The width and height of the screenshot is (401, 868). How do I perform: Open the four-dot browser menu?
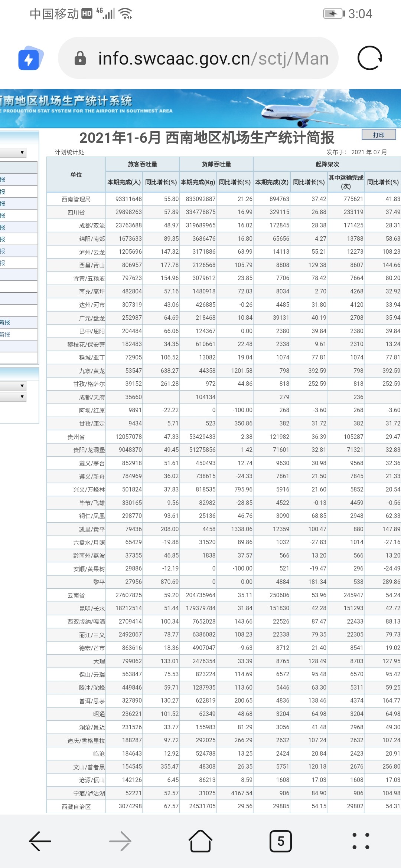coord(361,841)
